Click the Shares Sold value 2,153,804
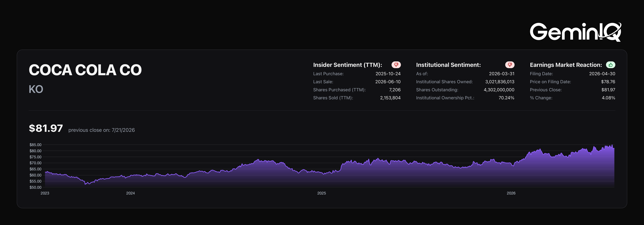Viewport: 644px width, 225px height. [390, 98]
